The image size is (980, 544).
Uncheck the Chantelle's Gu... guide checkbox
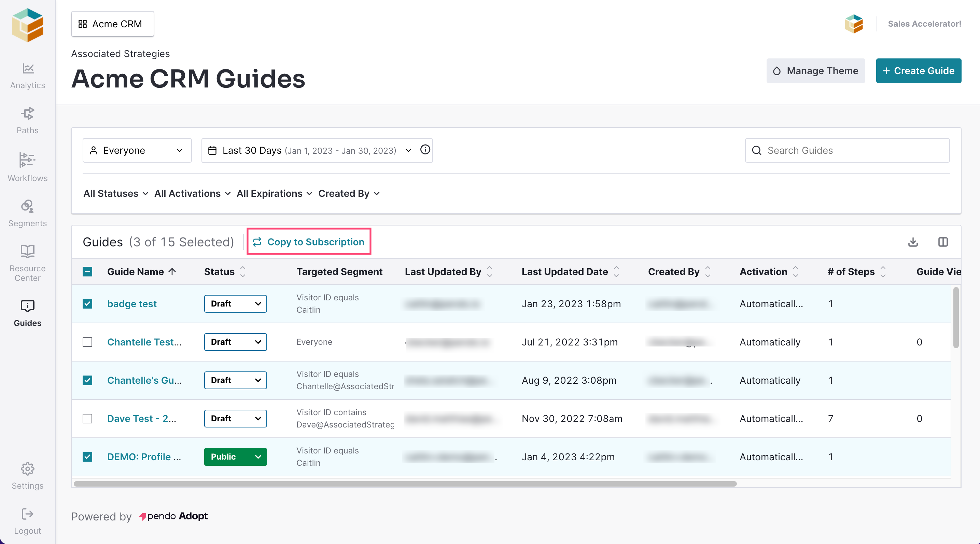click(87, 380)
